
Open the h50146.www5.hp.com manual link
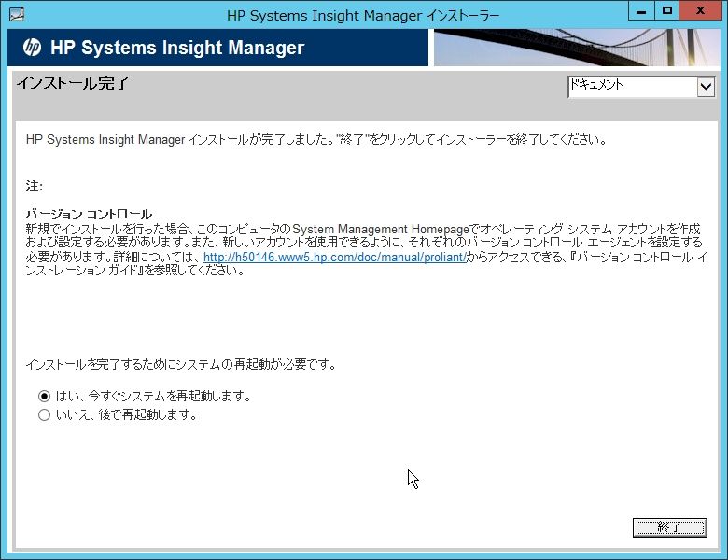(335, 258)
